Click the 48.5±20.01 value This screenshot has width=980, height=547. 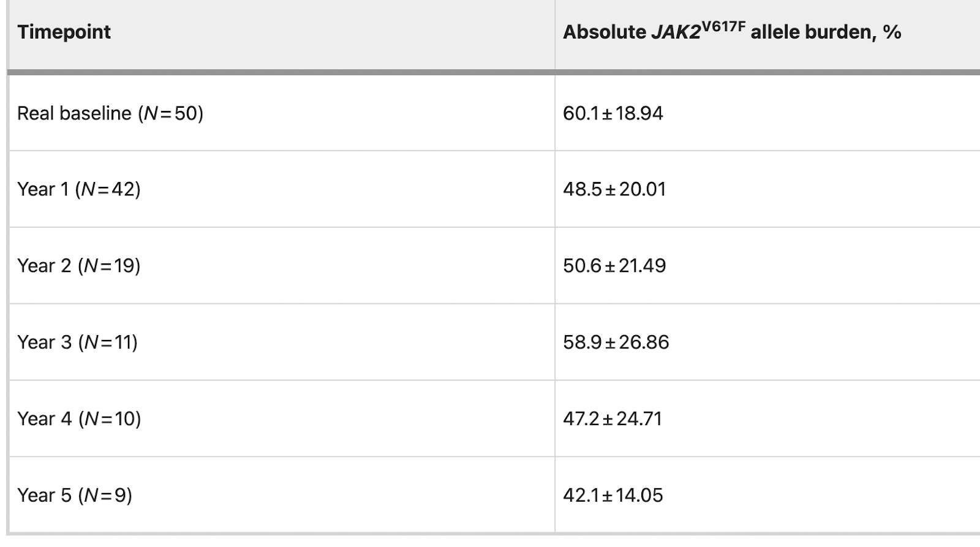pos(614,189)
